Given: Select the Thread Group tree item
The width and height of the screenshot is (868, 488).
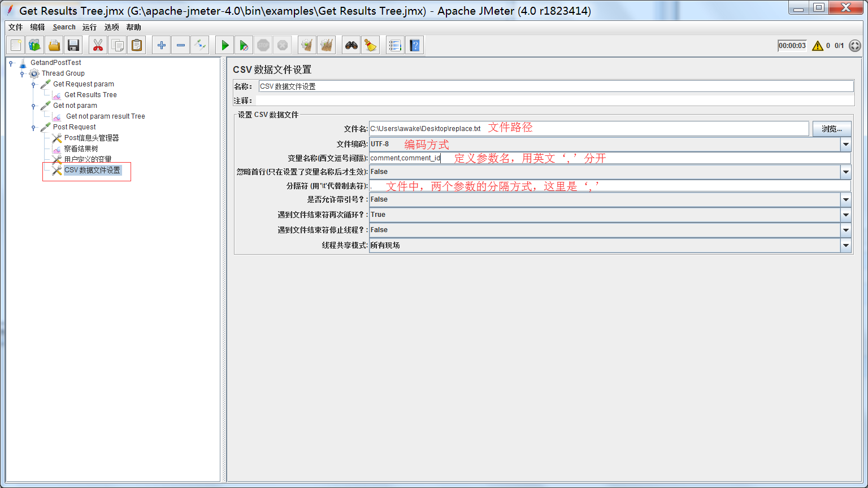Looking at the screenshot, I should (63, 73).
